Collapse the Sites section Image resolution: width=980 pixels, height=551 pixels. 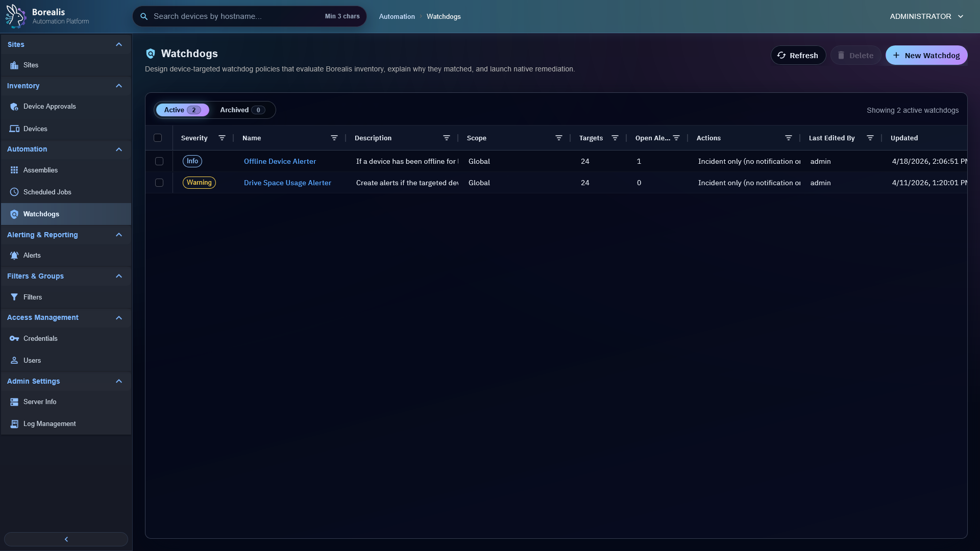[x=119, y=44]
